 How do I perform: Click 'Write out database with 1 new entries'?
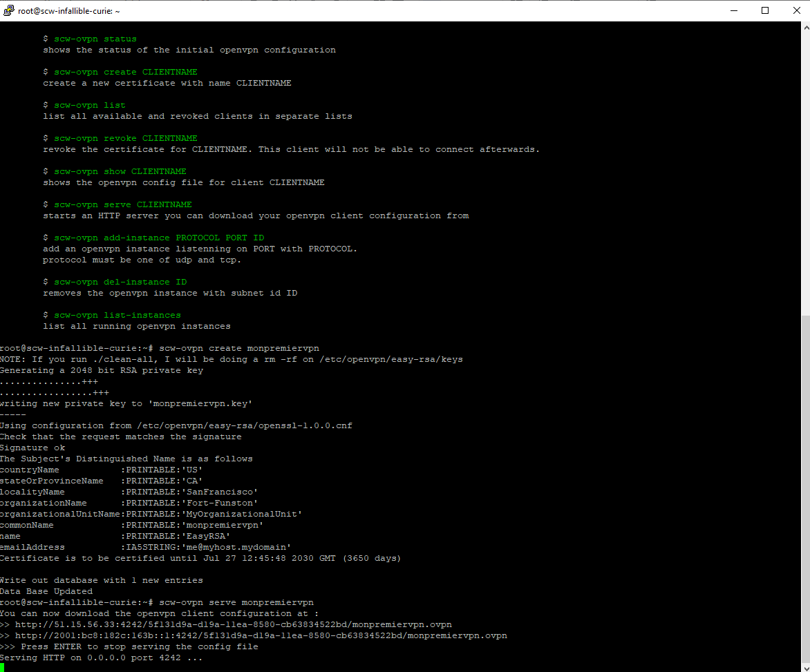(101, 581)
